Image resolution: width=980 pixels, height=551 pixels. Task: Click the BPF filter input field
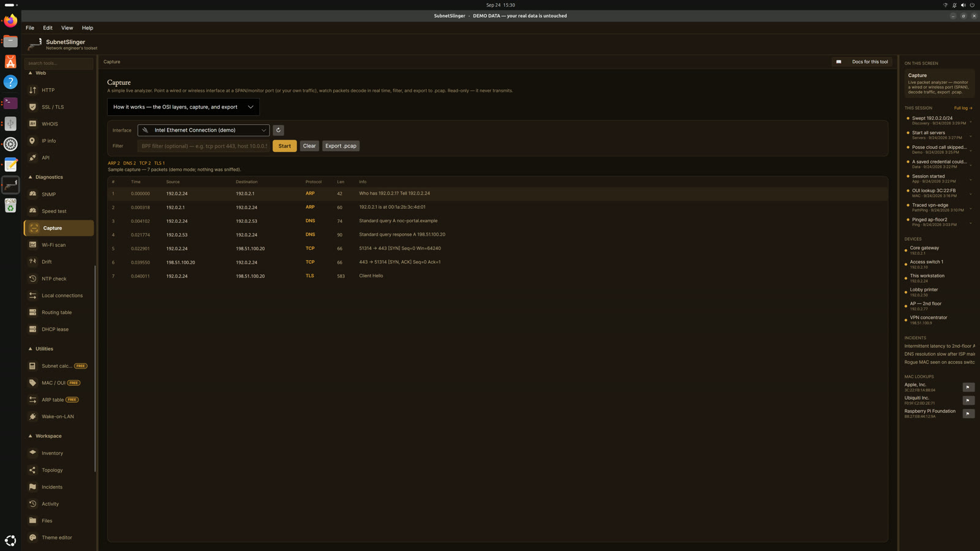pyautogui.click(x=203, y=146)
